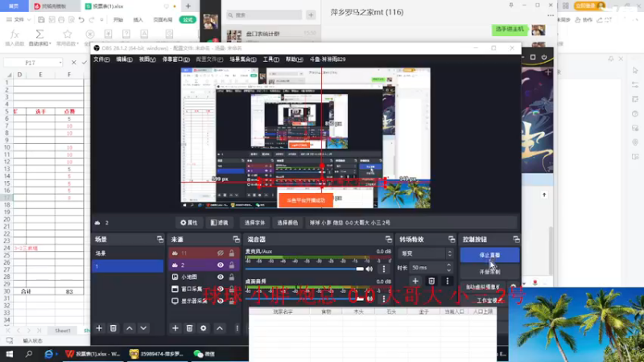The height and width of the screenshot is (362, 644).
Task: Add a new source with plus icon
Action: click(175, 328)
